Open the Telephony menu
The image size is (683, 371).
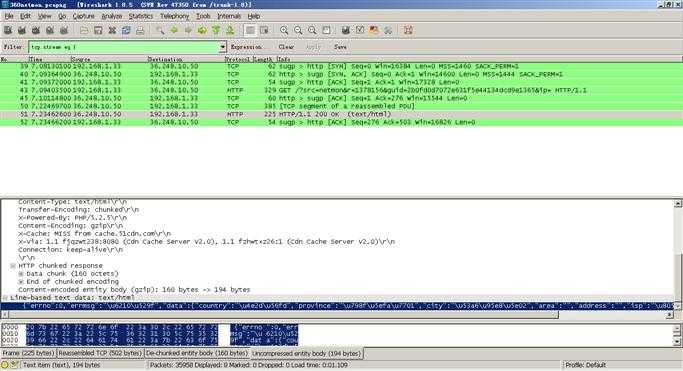click(x=174, y=16)
